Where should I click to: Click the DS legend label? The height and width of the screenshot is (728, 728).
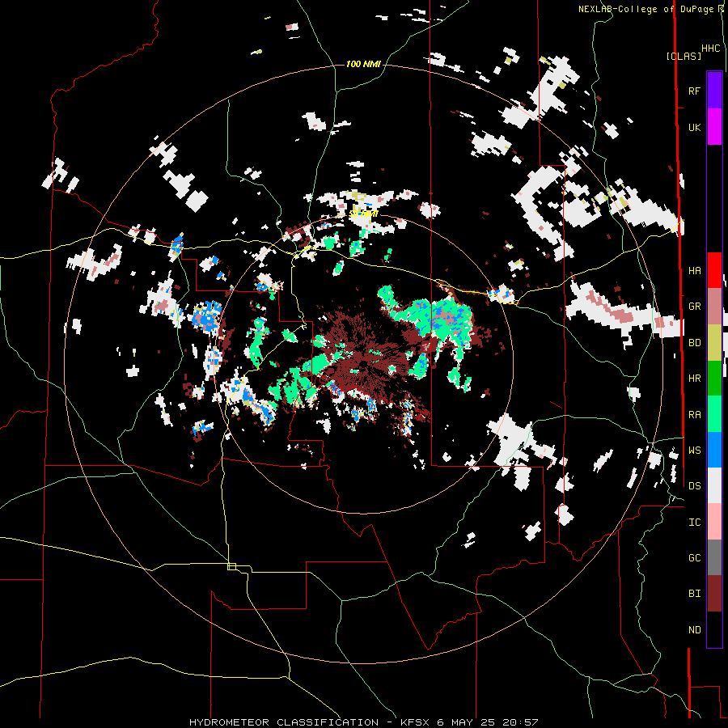tap(694, 486)
